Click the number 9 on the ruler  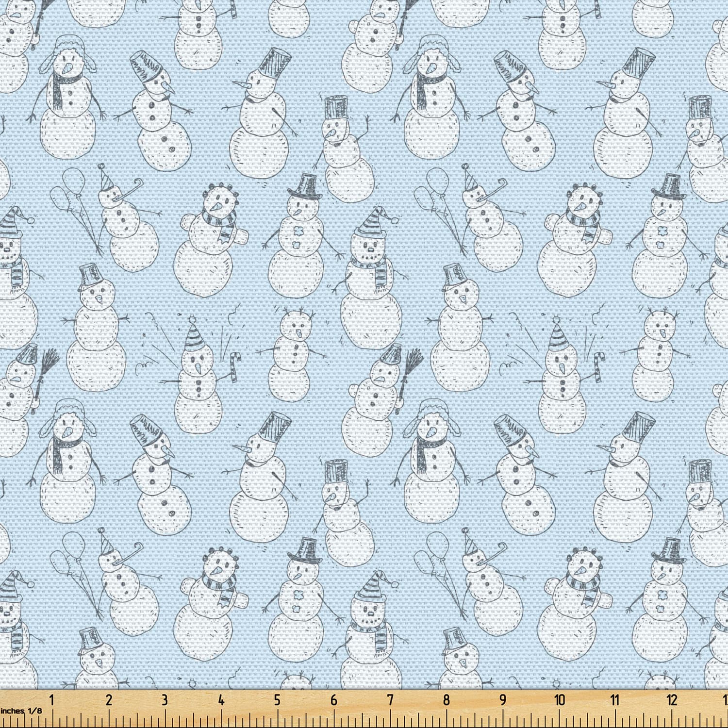(x=503, y=700)
